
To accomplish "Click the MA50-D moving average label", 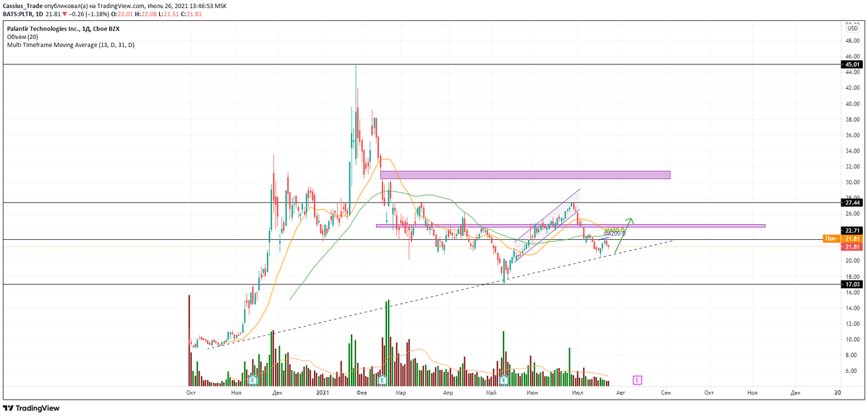I will click(x=615, y=229).
